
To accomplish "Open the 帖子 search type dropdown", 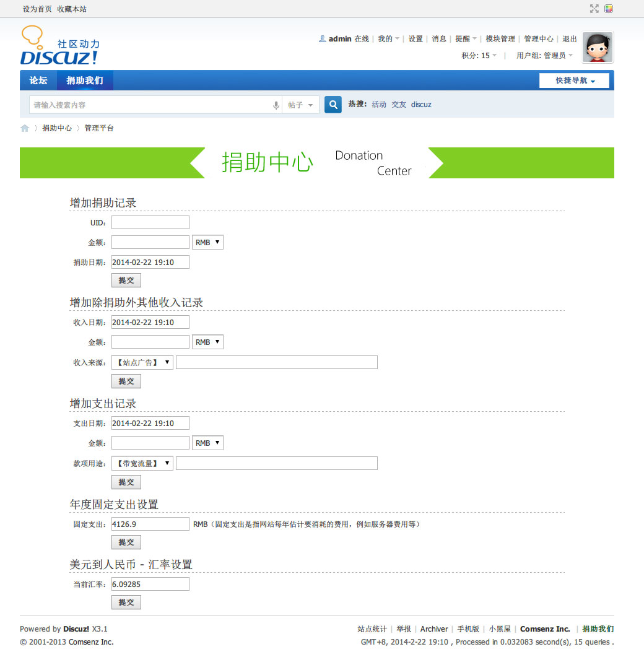I will pos(300,105).
